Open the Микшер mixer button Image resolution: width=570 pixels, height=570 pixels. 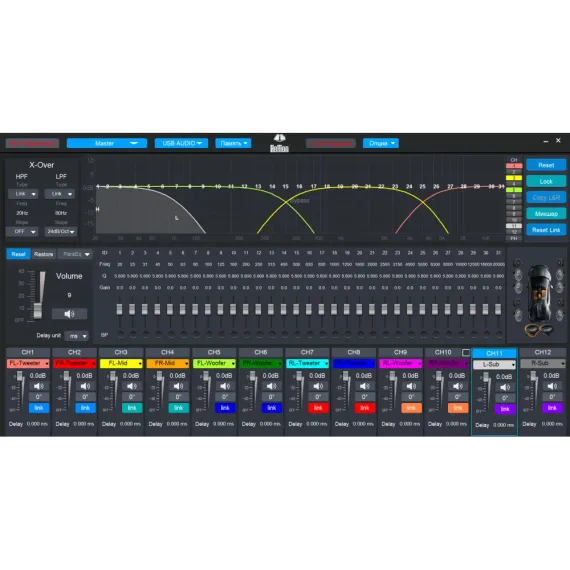pos(546,214)
